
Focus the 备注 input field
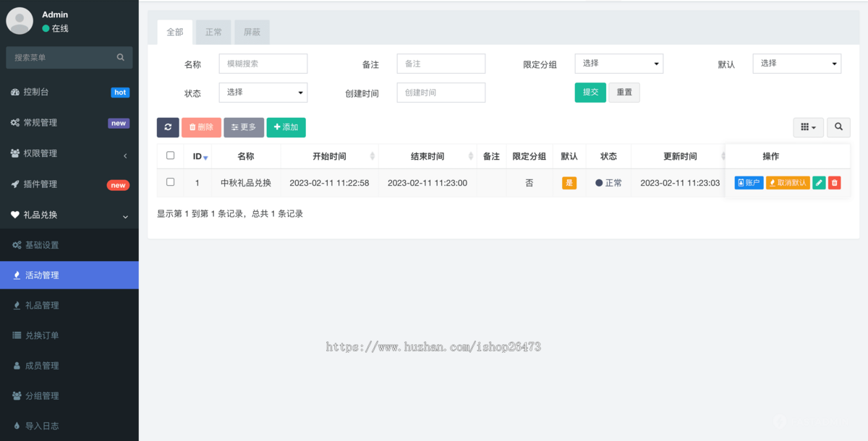(441, 64)
